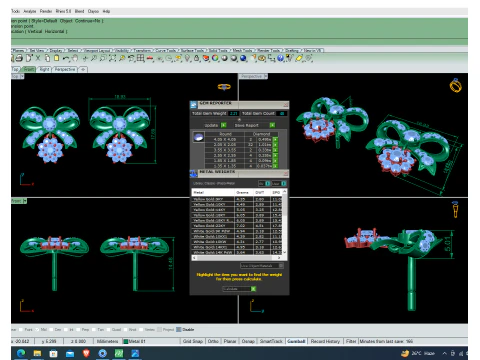Open the Perspective viewport title dropdown
The width and height of the screenshot is (480, 360).
click(x=266, y=76)
